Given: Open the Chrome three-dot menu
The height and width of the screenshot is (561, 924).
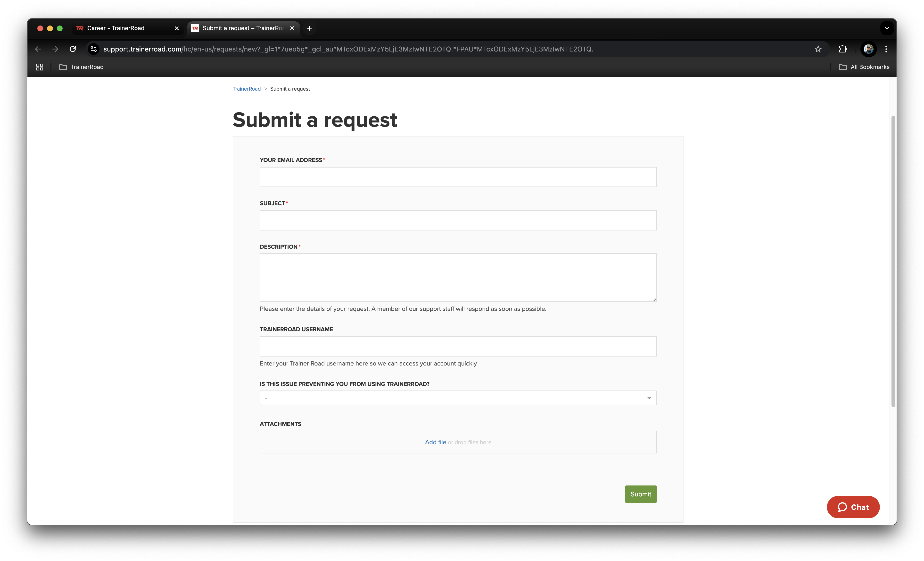Looking at the screenshot, I should [886, 49].
